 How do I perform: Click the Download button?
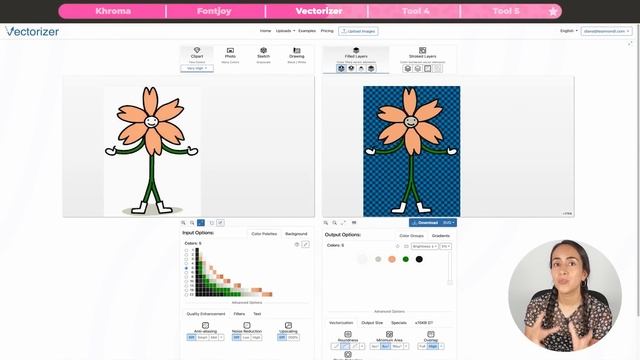point(425,223)
